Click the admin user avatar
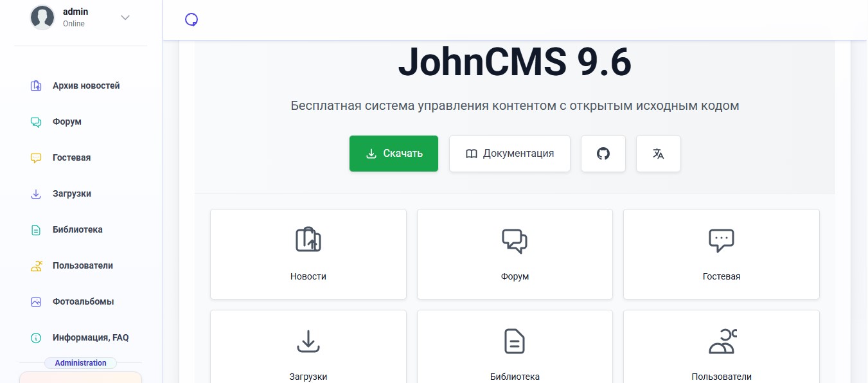This screenshot has width=868, height=383. 42,17
